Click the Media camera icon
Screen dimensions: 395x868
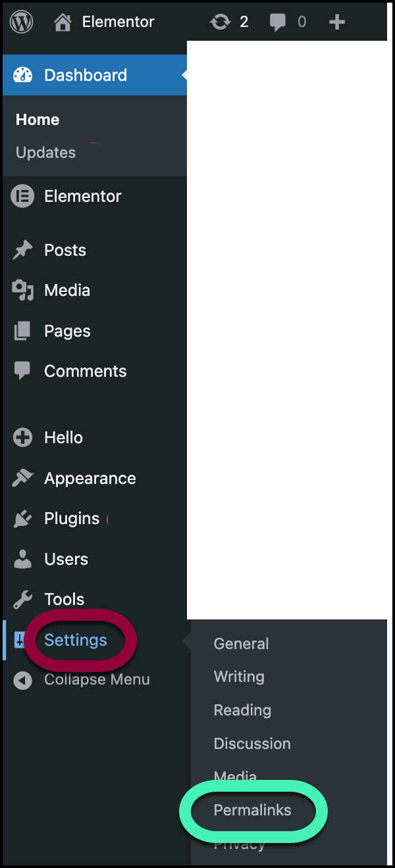[x=22, y=291]
